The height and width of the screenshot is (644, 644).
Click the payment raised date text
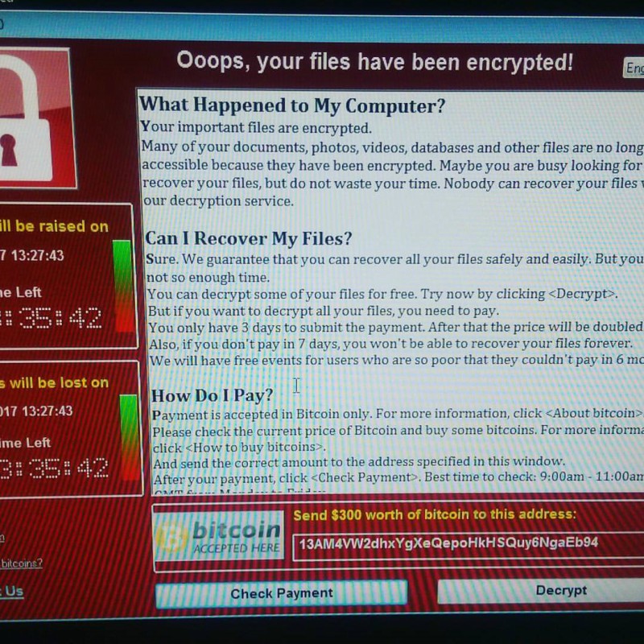[x=32, y=255]
